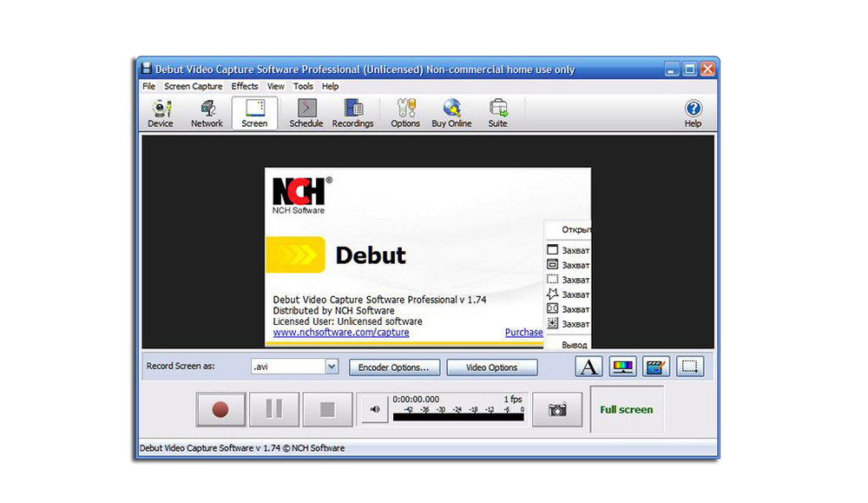Click the yellow Debut arrows logo
This screenshot has width=868, height=503.
[x=296, y=255]
